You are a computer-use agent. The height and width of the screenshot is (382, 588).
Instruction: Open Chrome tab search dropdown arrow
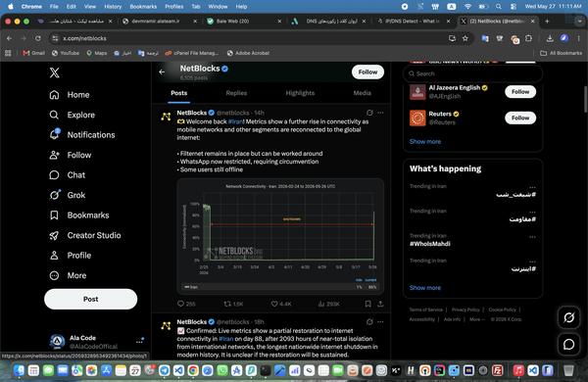coord(580,22)
